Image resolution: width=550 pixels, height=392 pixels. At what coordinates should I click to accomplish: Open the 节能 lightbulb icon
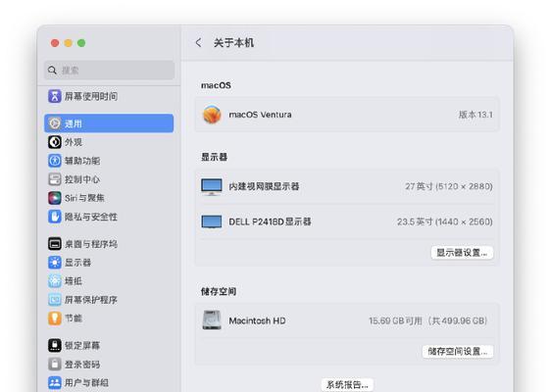[54, 318]
